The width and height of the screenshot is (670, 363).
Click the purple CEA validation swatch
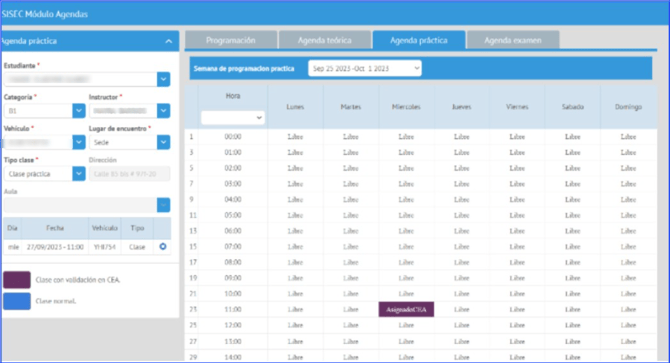click(17, 280)
